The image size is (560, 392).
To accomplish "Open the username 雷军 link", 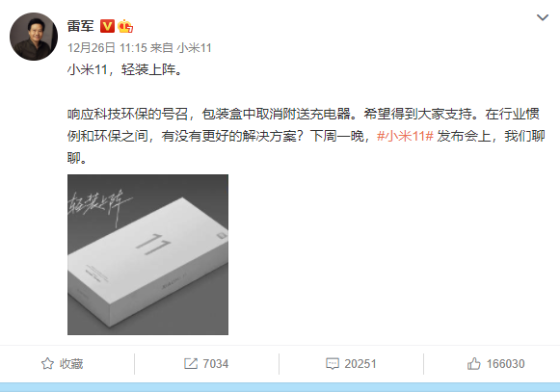I will [x=81, y=26].
